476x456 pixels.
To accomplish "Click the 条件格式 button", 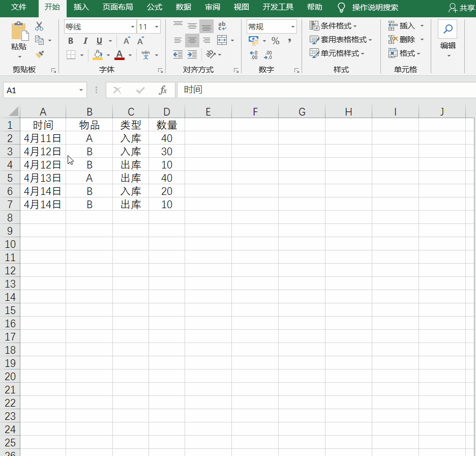I will [x=333, y=26].
